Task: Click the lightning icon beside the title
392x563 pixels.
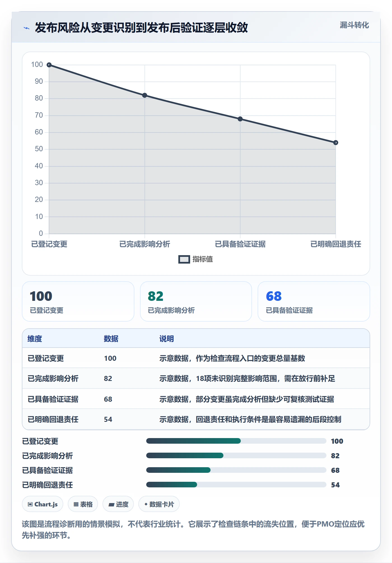Action: point(27,28)
